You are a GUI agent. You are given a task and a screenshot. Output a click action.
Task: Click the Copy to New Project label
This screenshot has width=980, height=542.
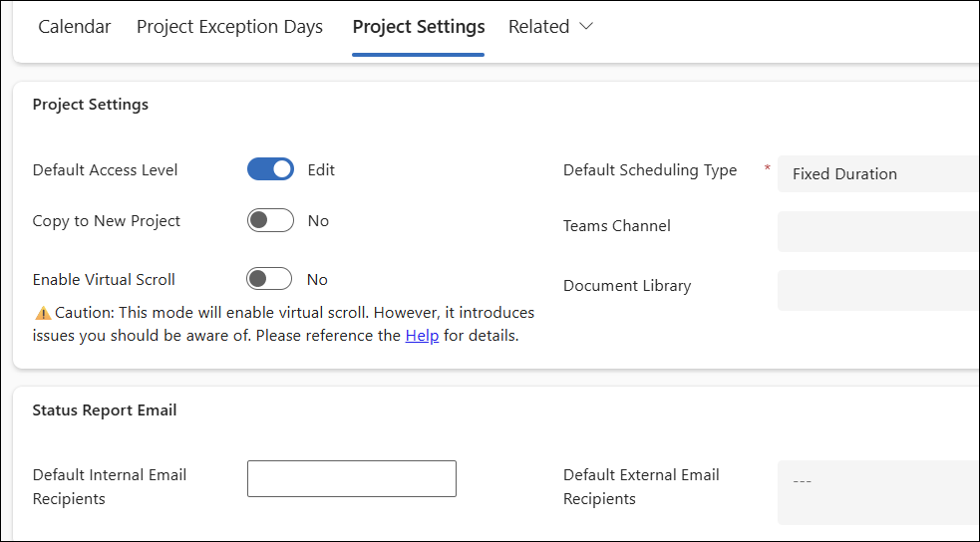click(x=107, y=221)
